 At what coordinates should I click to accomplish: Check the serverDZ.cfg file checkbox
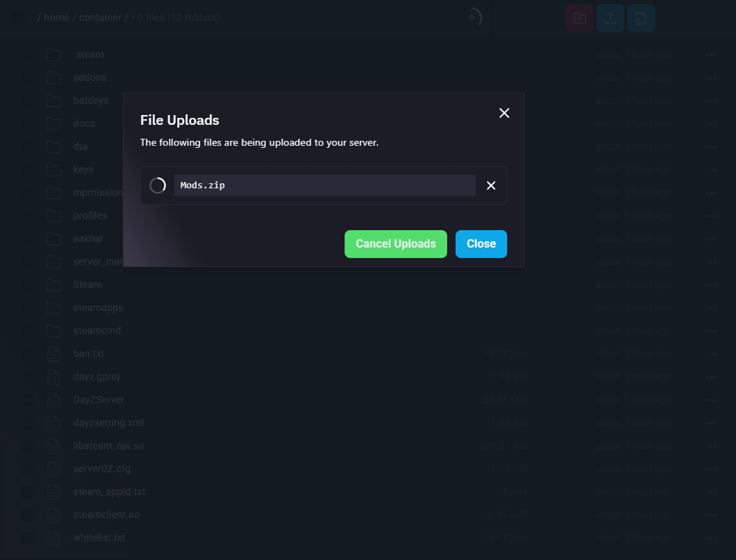(x=27, y=469)
